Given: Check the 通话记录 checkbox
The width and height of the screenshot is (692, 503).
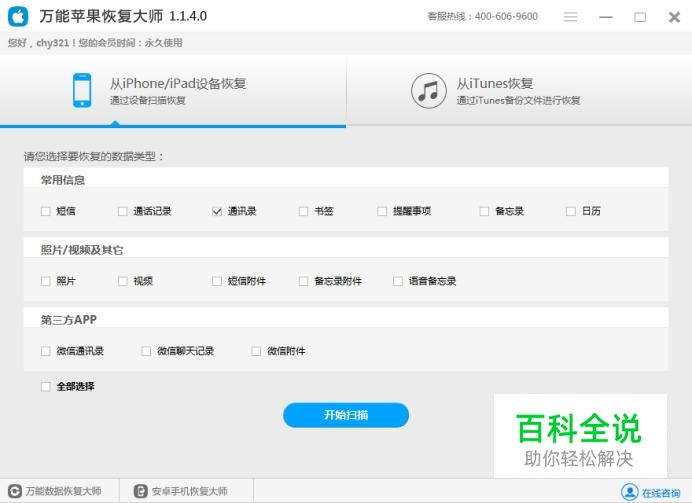Looking at the screenshot, I should 123,211.
